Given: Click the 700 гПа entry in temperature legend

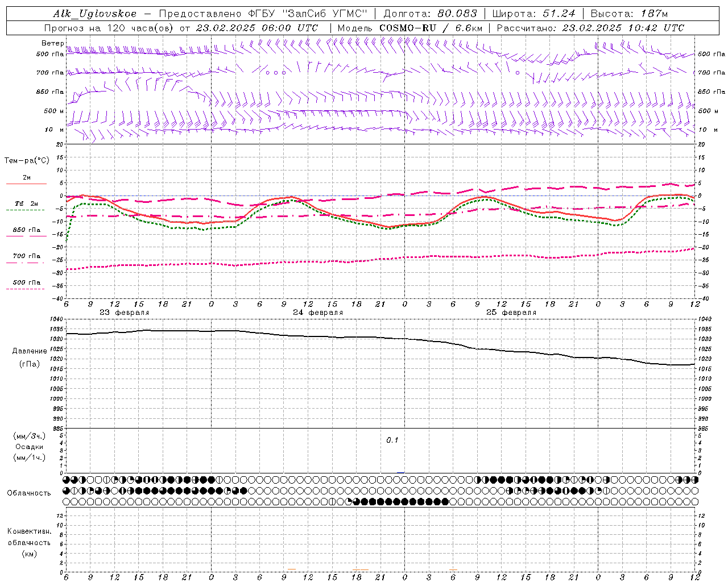Looking at the screenshot, I should click(x=27, y=256).
